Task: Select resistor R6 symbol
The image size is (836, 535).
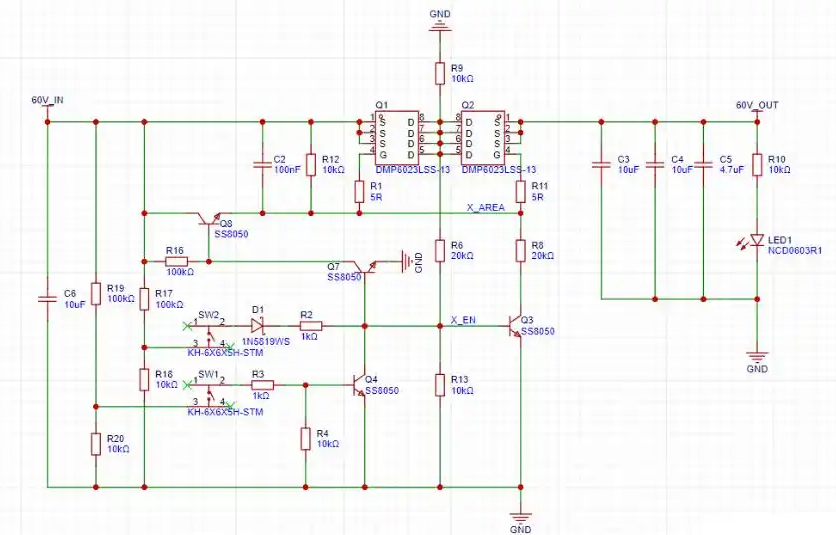Action: [x=440, y=251]
